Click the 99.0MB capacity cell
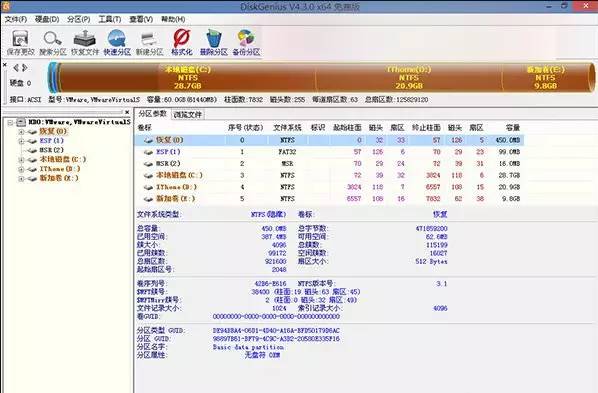 509,152
